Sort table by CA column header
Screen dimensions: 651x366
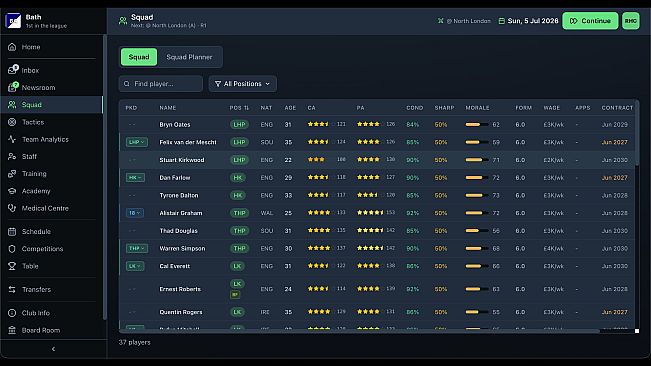311,108
